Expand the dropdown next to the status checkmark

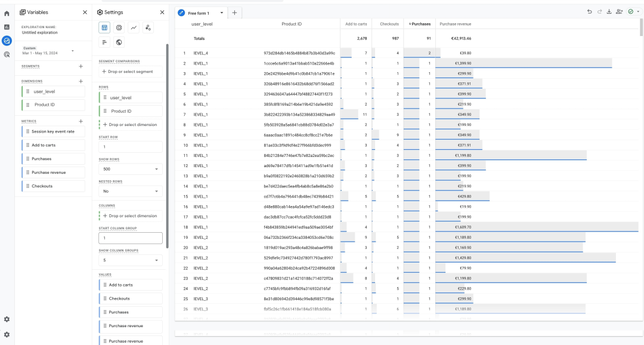click(x=638, y=11)
